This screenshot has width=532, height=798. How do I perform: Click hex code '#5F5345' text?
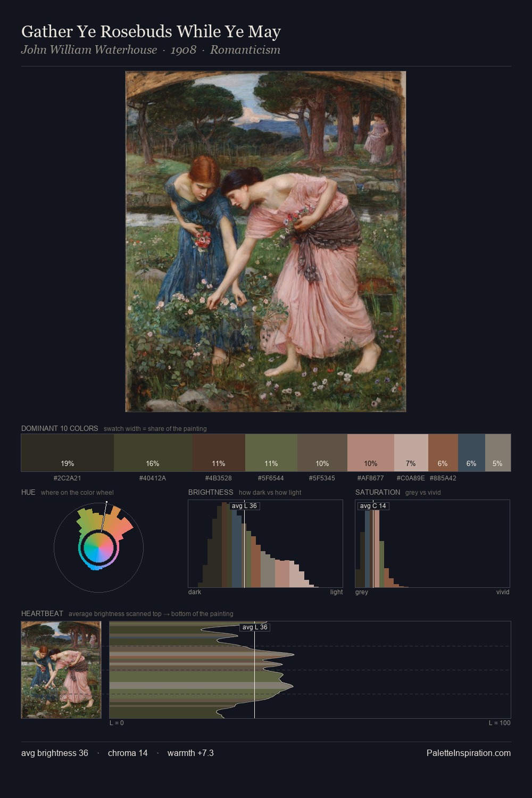(x=322, y=478)
